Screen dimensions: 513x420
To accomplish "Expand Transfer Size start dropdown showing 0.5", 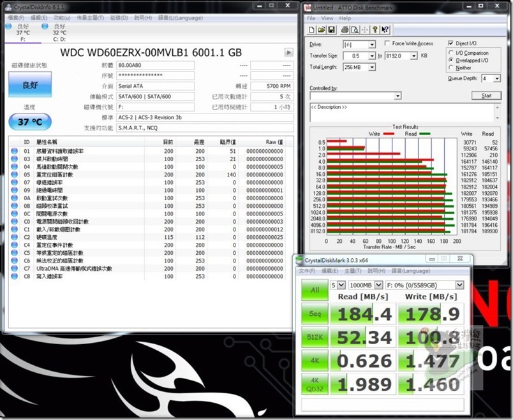I will [371, 56].
